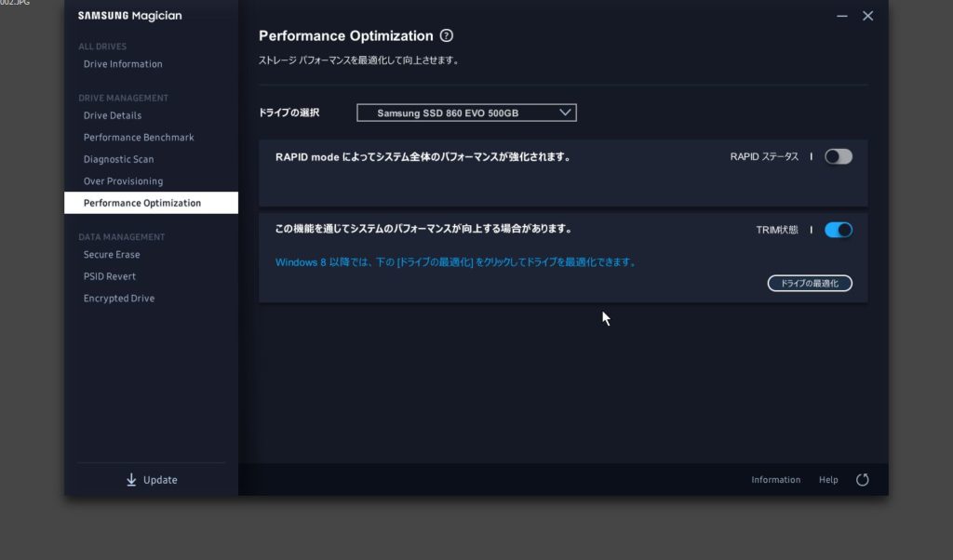Close the Samsung Magician window
This screenshot has width=953, height=560.
coord(868,17)
